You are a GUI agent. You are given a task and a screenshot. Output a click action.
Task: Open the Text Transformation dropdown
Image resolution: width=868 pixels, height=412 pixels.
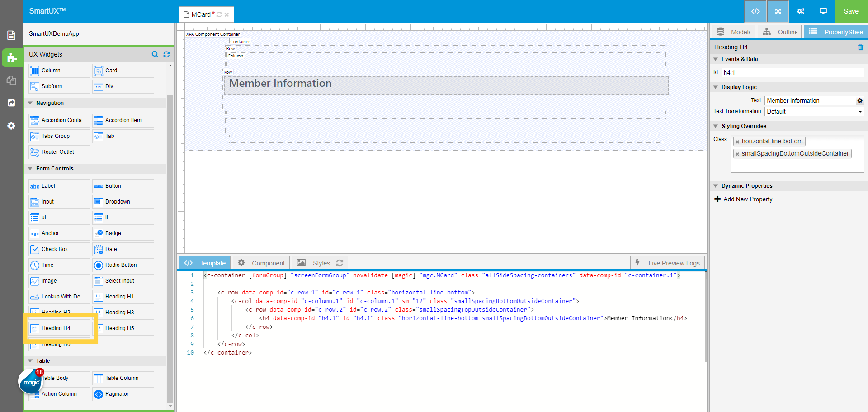tap(814, 112)
